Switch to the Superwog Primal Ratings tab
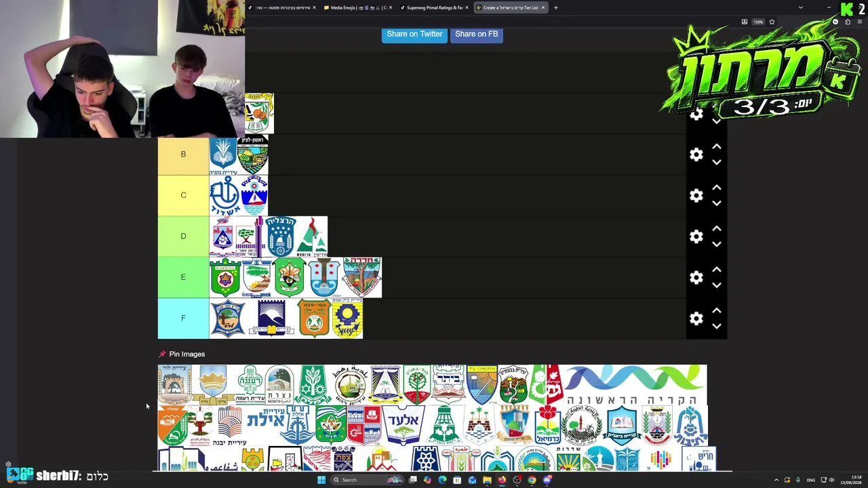 (x=433, y=7)
